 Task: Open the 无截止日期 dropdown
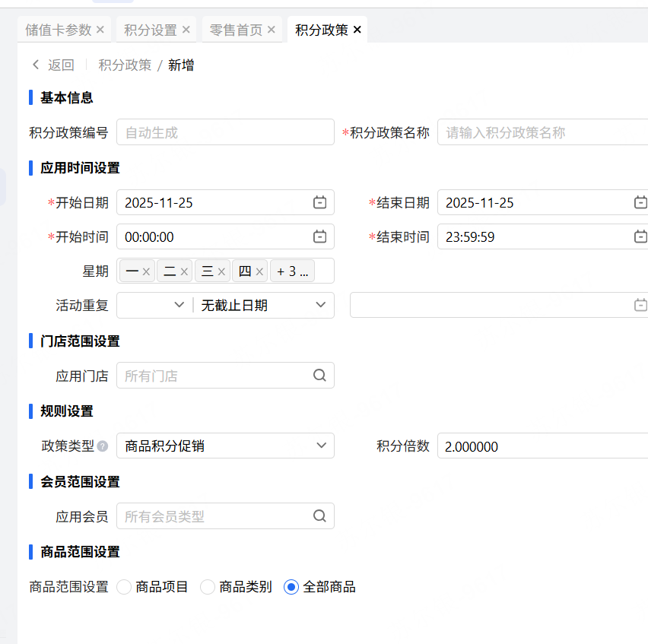click(320, 305)
